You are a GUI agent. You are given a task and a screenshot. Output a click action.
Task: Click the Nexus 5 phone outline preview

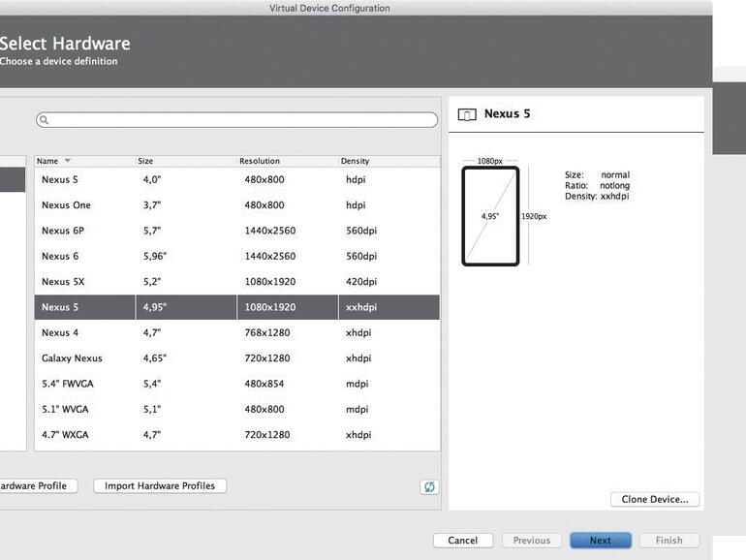pos(490,216)
